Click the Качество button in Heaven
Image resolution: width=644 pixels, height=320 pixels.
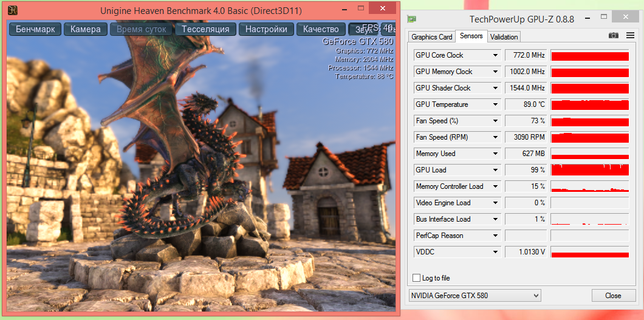(x=321, y=29)
